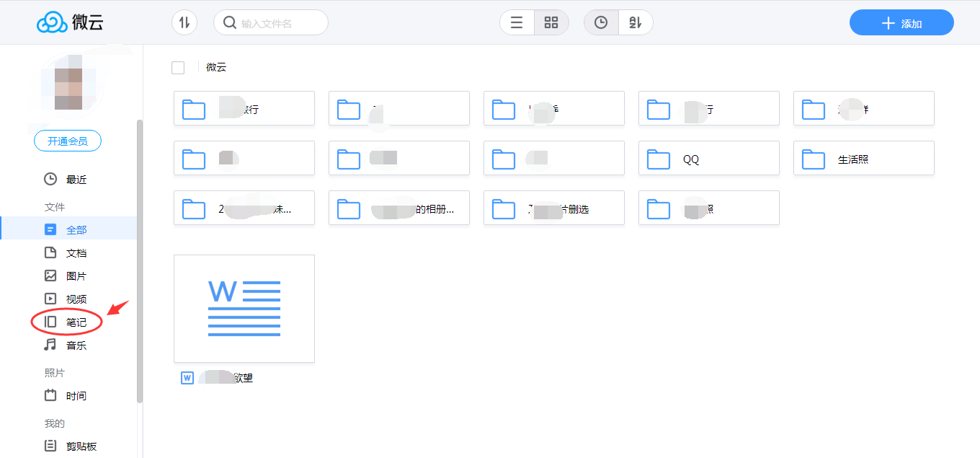This screenshot has height=458, width=980.
Task: Open the QQ folder
Action: click(709, 158)
